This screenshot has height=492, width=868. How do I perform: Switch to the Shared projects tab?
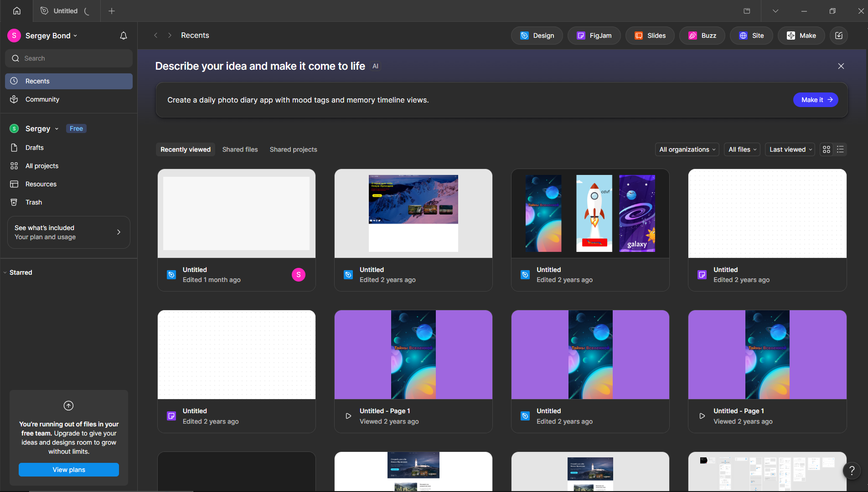[x=293, y=149]
